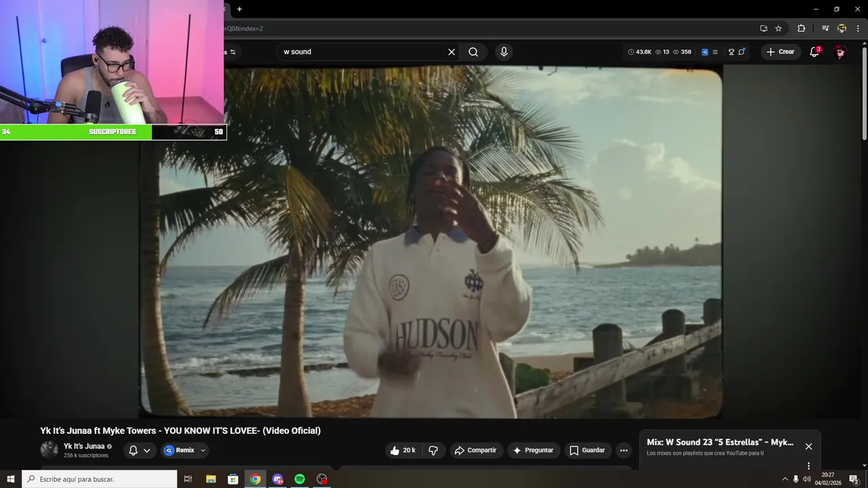Open Chrome extensions puzzle icon

point(802,28)
